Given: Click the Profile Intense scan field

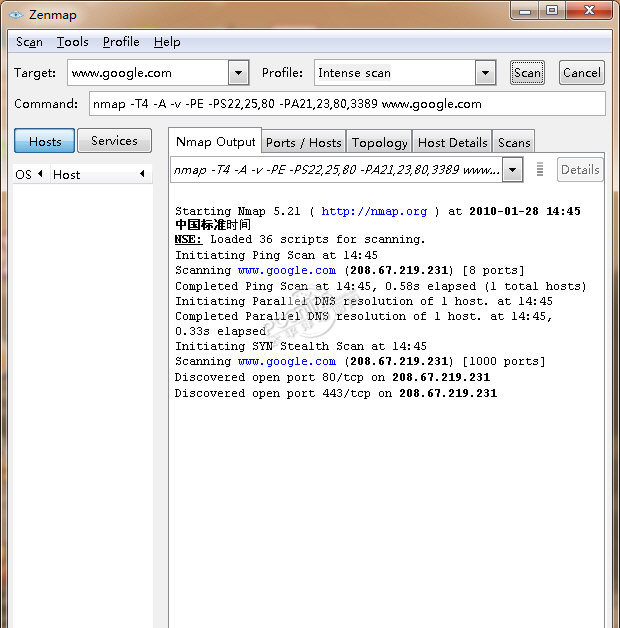Looking at the screenshot, I should [x=395, y=73].
